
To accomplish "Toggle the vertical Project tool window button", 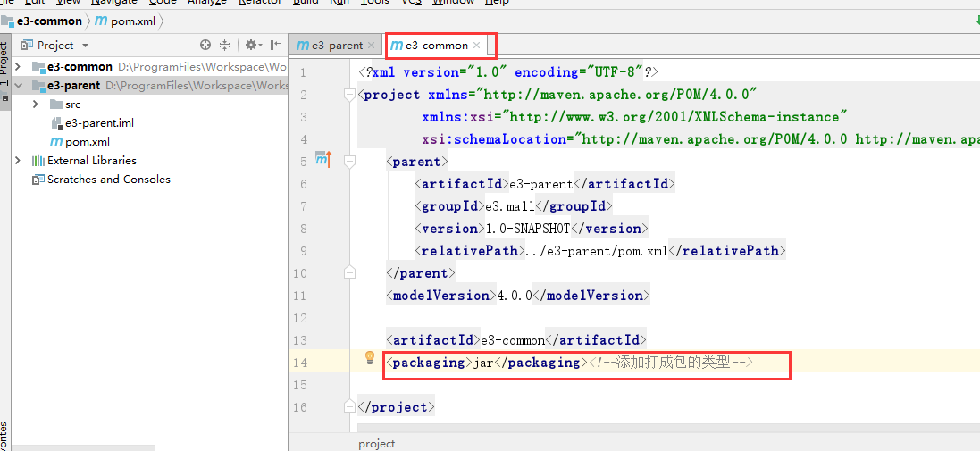I will click(x=4, y=64).
